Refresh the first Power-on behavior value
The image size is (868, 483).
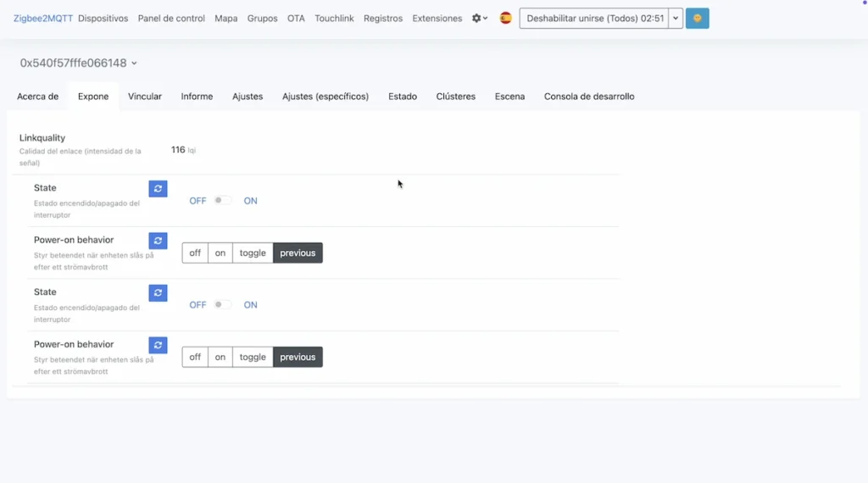(x=158, y=241)
